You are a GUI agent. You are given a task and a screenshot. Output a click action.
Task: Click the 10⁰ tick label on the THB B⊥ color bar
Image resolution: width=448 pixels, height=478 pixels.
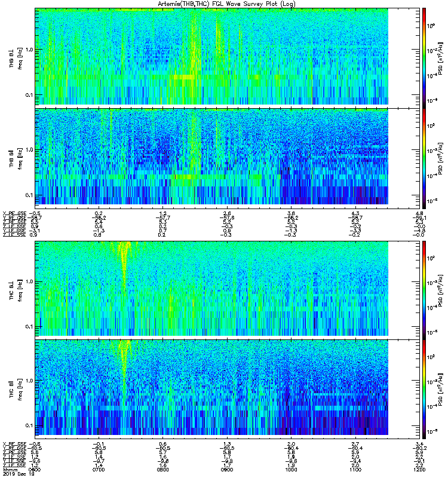click(x=431, y=26)
